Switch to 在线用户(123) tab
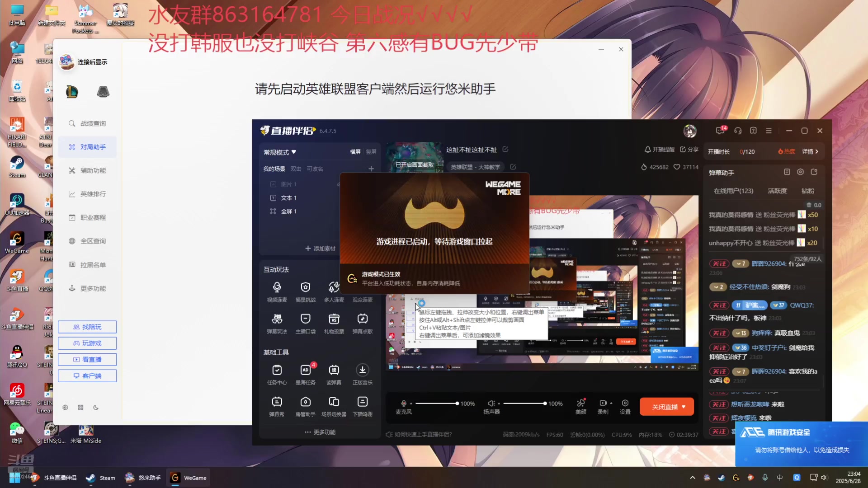868x488 pixels. [x=733, y=191]
